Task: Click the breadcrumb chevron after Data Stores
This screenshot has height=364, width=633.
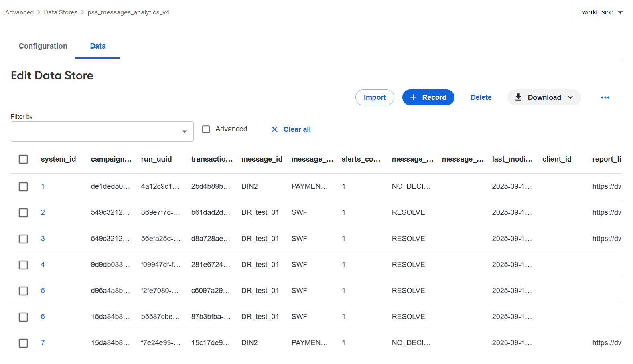Action: tap(83, 12)
